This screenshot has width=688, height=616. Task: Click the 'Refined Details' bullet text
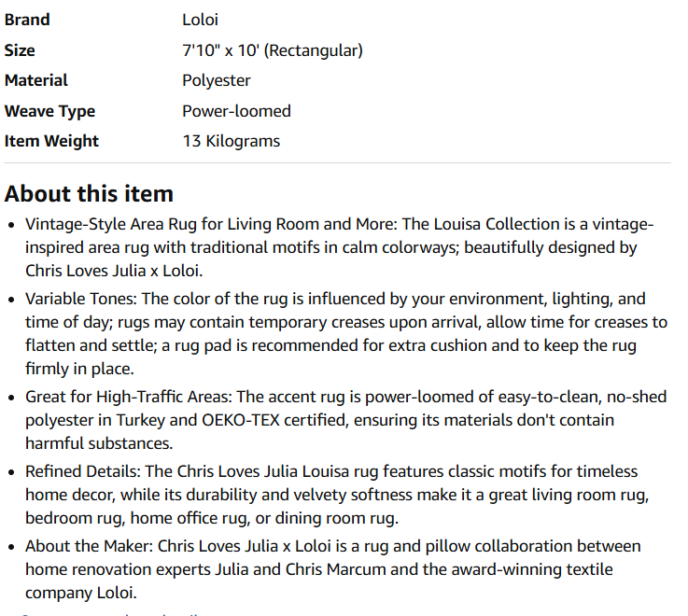click(x=337, y=495)
